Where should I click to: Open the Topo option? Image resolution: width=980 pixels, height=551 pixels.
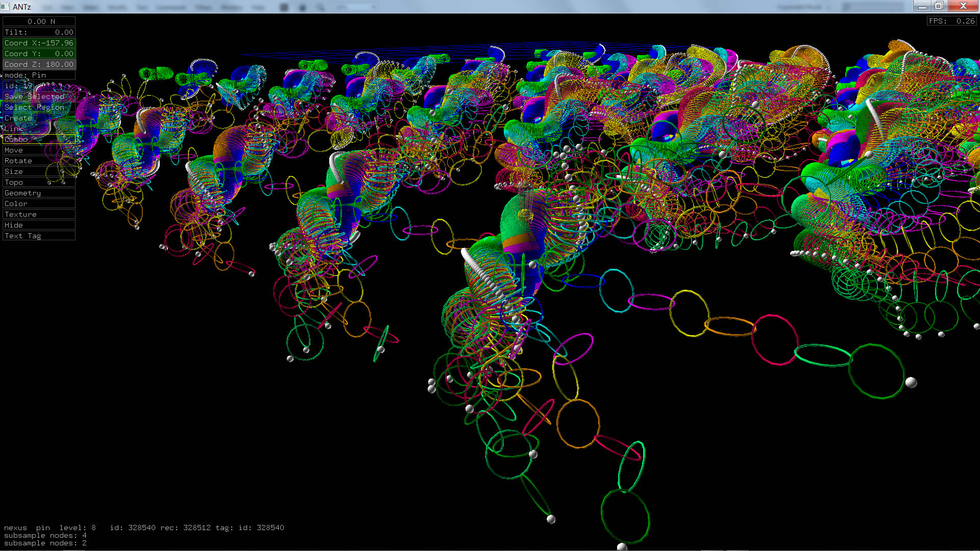tap(39, 182)
